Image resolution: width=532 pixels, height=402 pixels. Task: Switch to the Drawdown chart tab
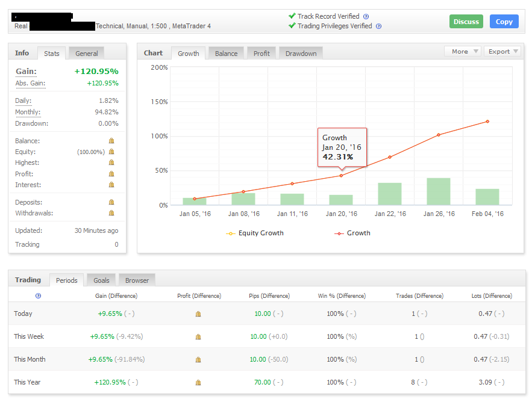pos(301,54)
